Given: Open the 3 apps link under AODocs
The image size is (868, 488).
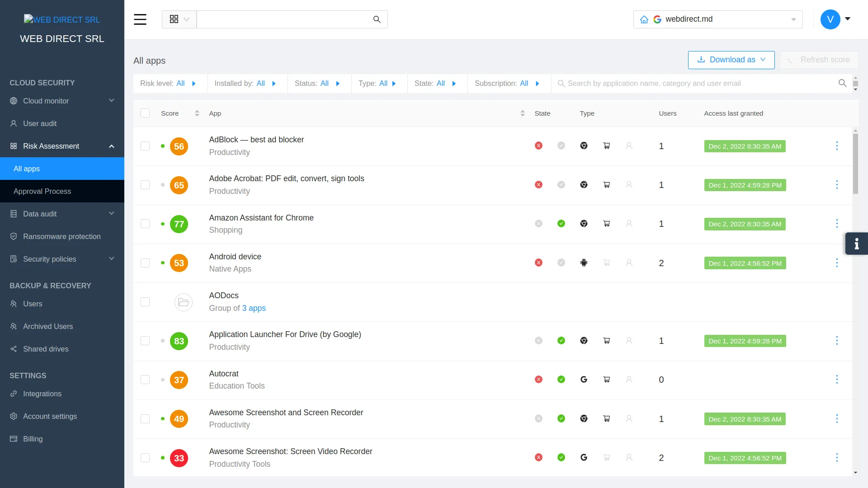Looking at the screenshot, I should click(254, 308).
